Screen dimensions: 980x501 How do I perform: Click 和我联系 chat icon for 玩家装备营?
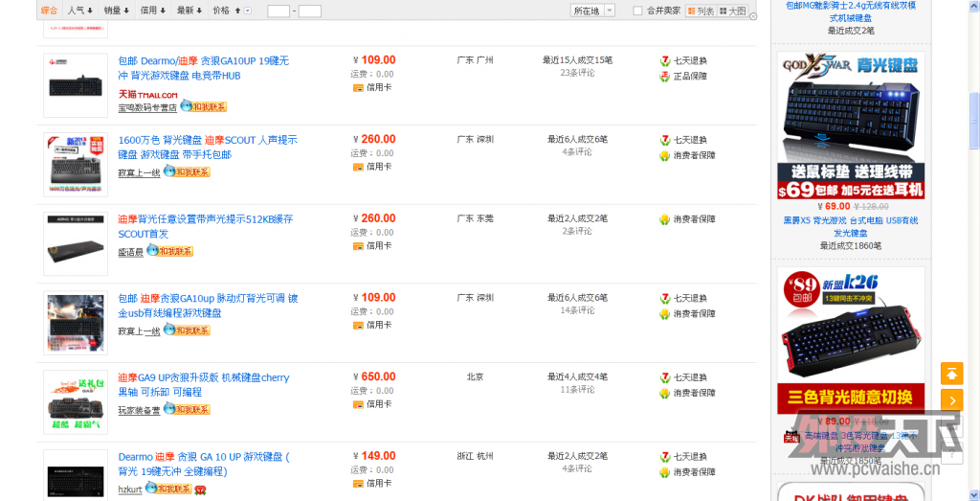[x=187, y=409]
